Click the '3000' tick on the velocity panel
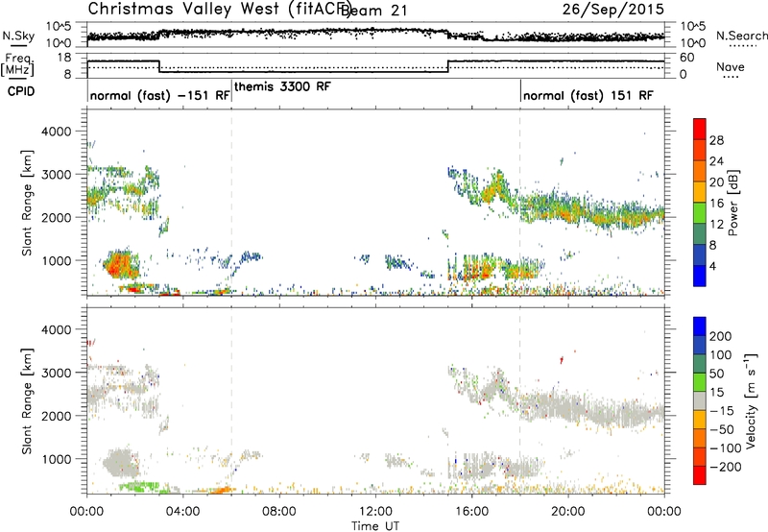 coord(56,373)
